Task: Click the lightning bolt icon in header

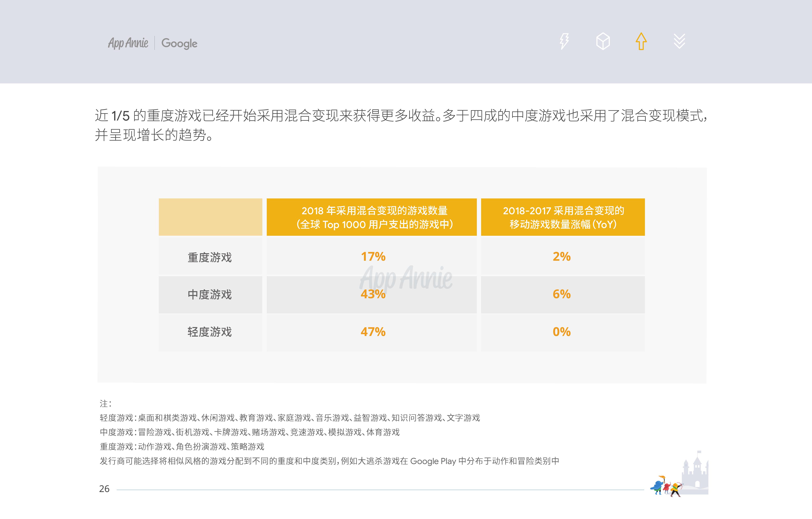Action: click(564, 41)
